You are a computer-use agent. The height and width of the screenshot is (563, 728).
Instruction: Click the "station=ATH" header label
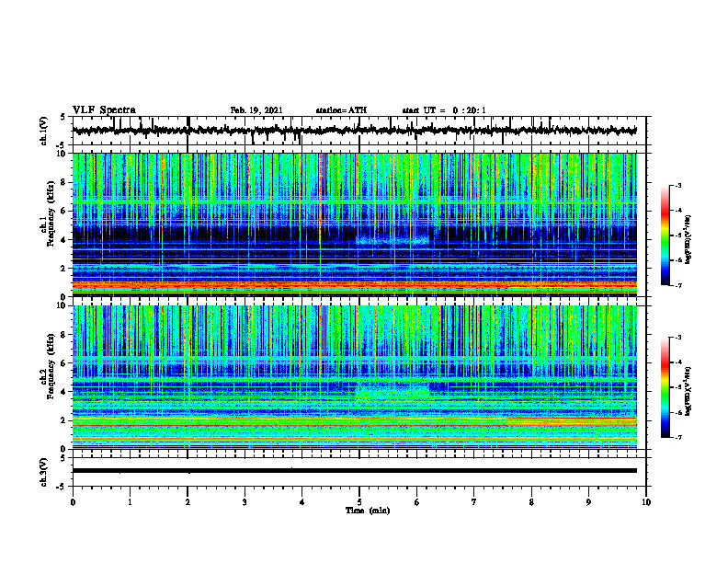pyautogui.click(x=341, y=110)
